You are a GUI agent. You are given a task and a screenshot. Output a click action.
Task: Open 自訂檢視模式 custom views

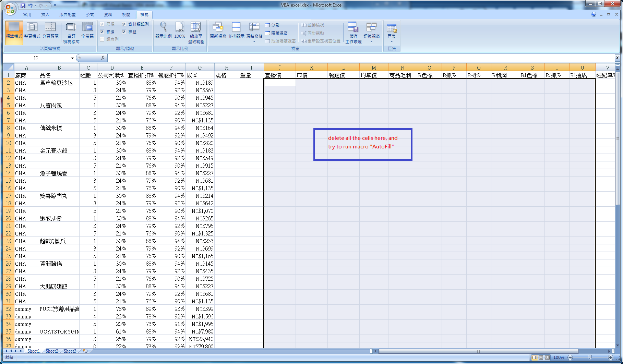[71, 33]
